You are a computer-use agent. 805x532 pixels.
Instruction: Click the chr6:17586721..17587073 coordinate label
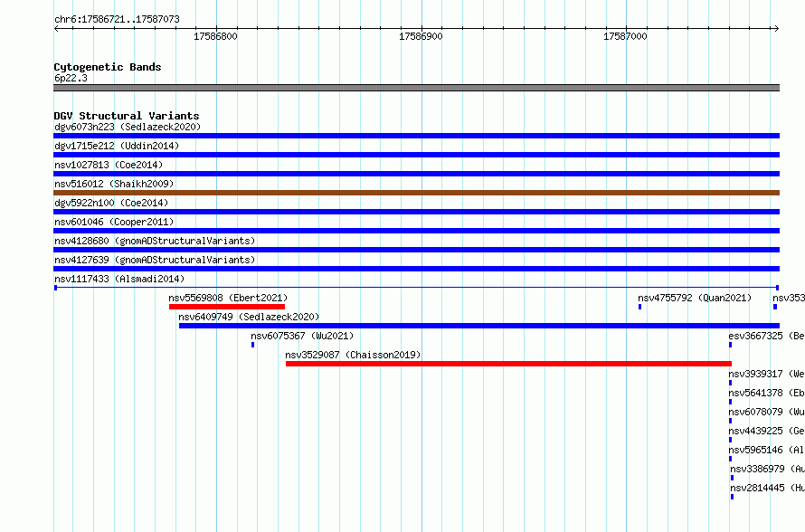tap(117, 20)
